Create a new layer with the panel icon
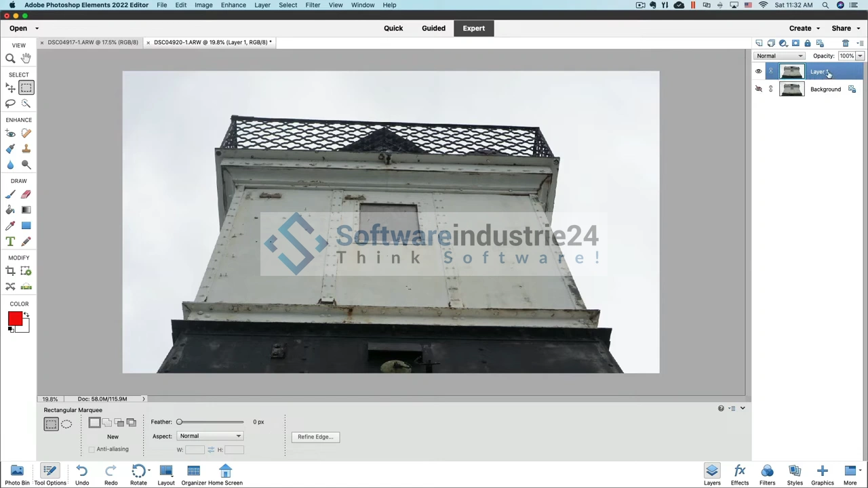 [759, 43]
